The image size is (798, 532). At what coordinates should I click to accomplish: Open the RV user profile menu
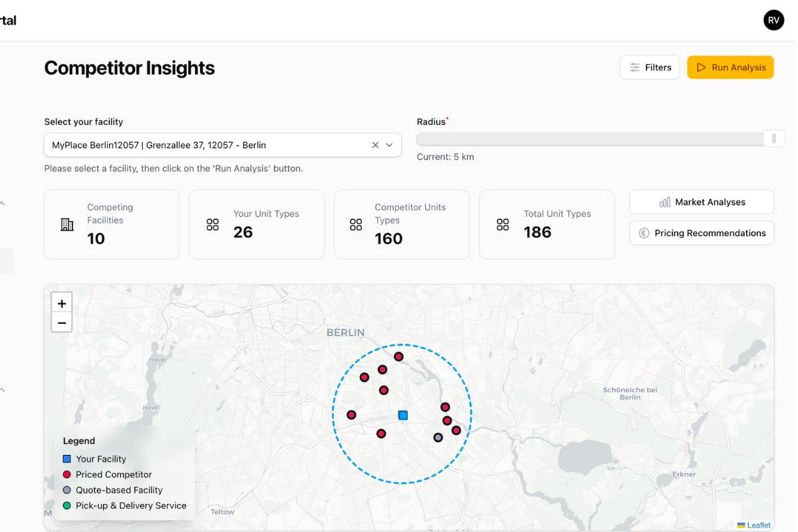tap(773, 20)
